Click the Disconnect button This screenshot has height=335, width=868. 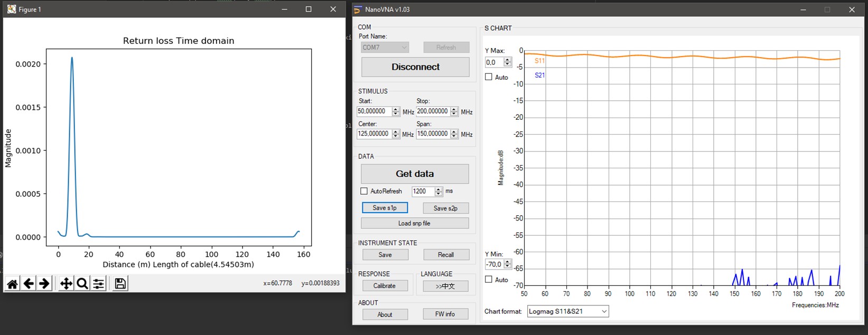tap(415, 67)
